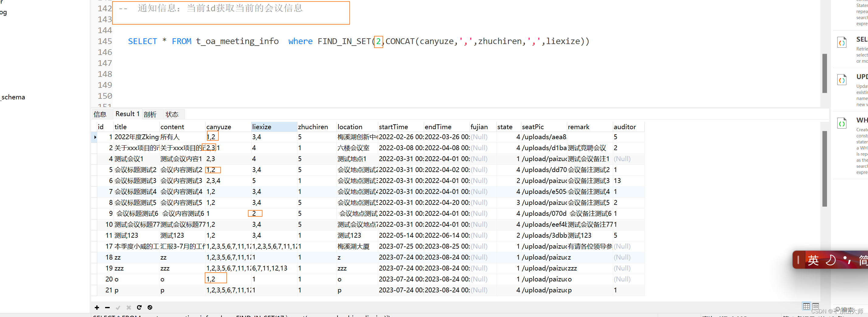Stop the running query icon
The height and width of the screenshot is (317, 868).
pyautogui.click(x=150, y=307)
